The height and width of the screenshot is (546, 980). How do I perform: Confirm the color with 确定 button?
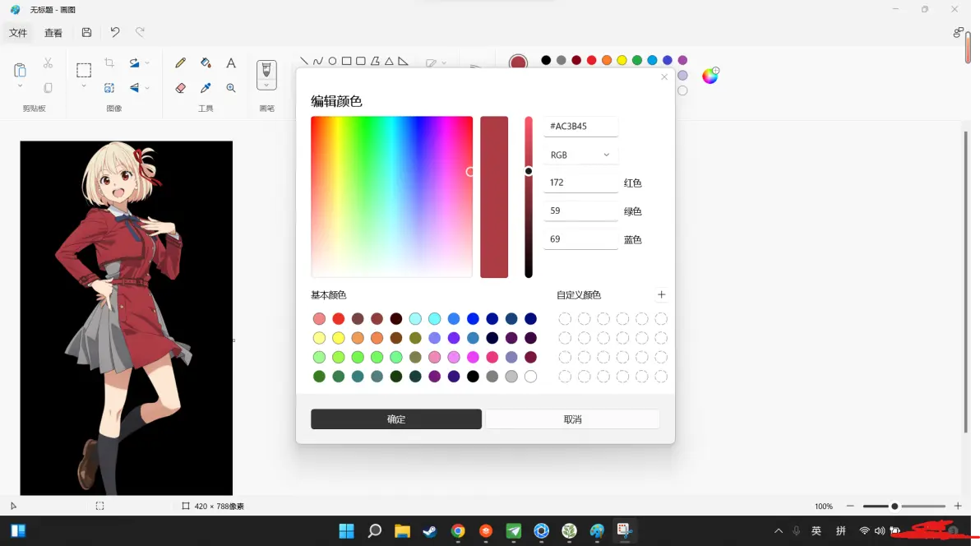pos(396,419)
